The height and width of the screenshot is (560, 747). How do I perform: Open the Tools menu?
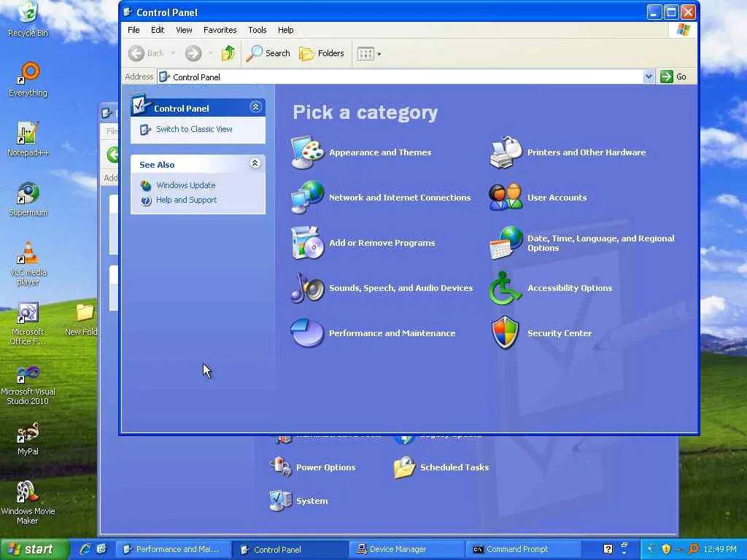coord(258,30)
